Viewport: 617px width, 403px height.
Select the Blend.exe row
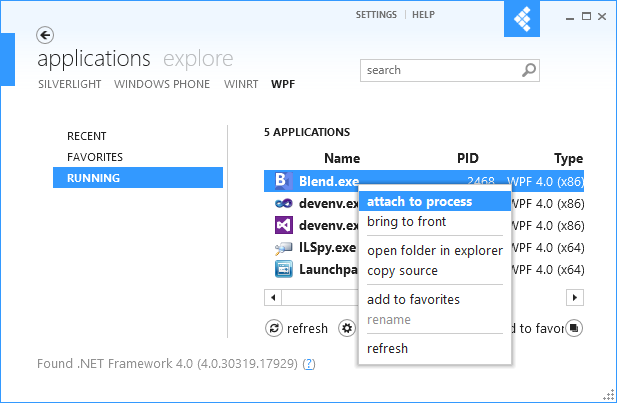pos(424,181)
